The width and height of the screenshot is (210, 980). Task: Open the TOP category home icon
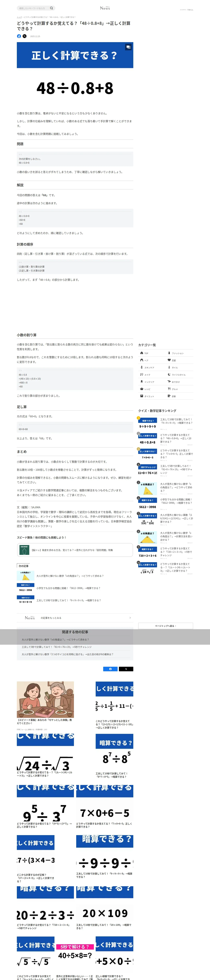[142, 353]
